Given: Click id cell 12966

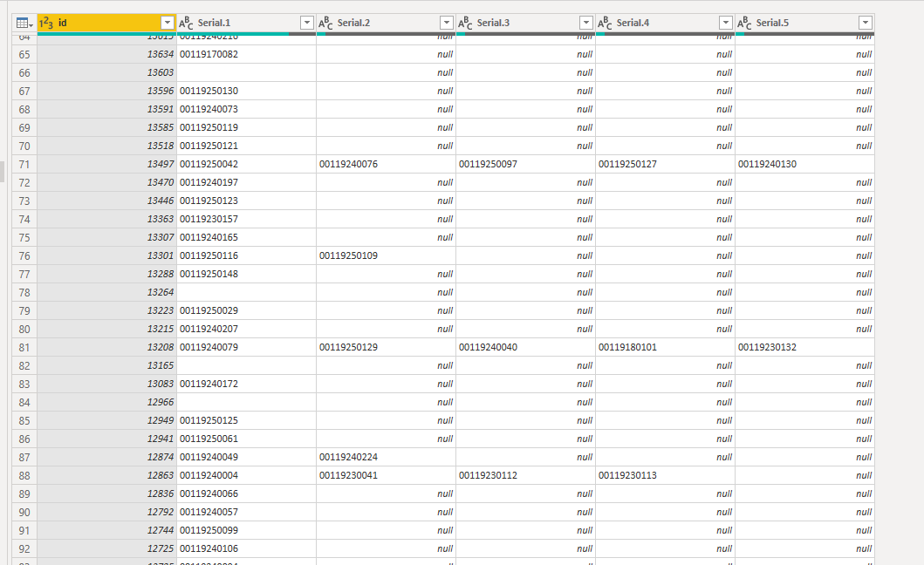Looking at the screenshot, I should coord(106,402).
